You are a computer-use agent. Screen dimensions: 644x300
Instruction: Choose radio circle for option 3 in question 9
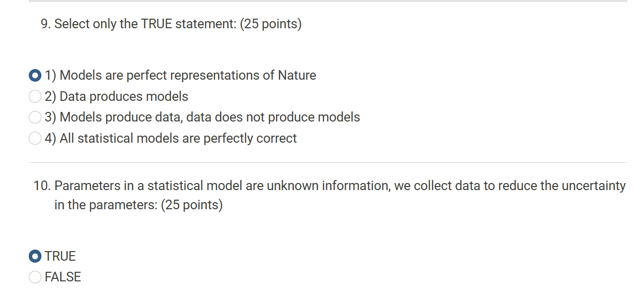pos(35,117)
